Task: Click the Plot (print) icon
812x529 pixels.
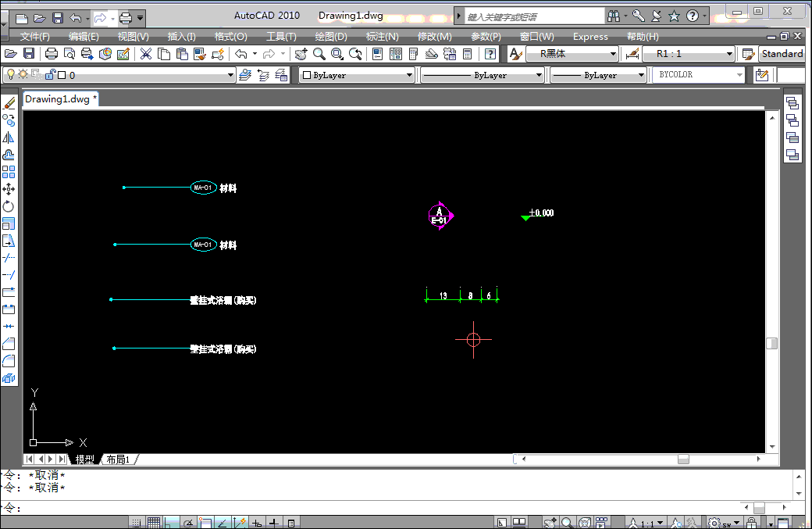Action: (x=52, y=54)
